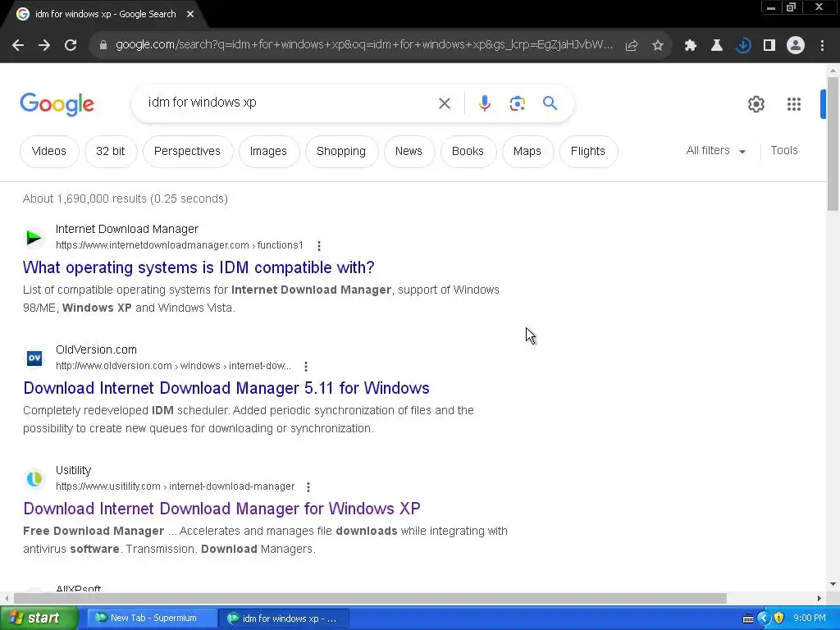This screenshot has height=630, width=840.
Task: Search by image with the camera lens icon
Action: [518, 103]
